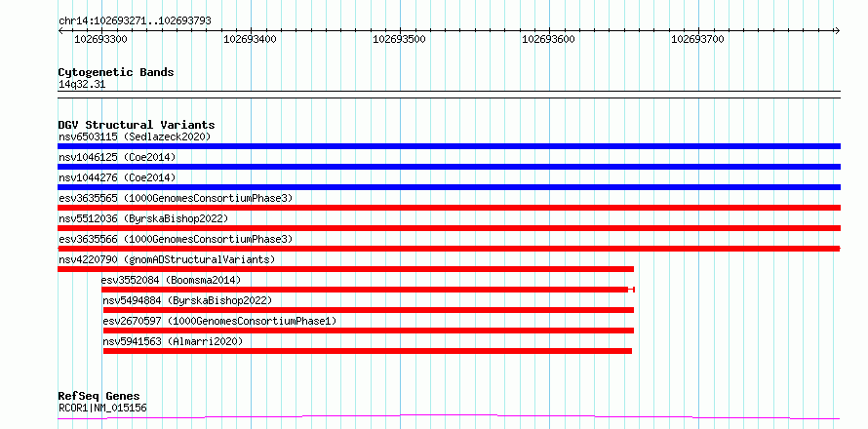Select the red bar under esv3635565
The image size is (868, 429).
[x=449, y=208]
